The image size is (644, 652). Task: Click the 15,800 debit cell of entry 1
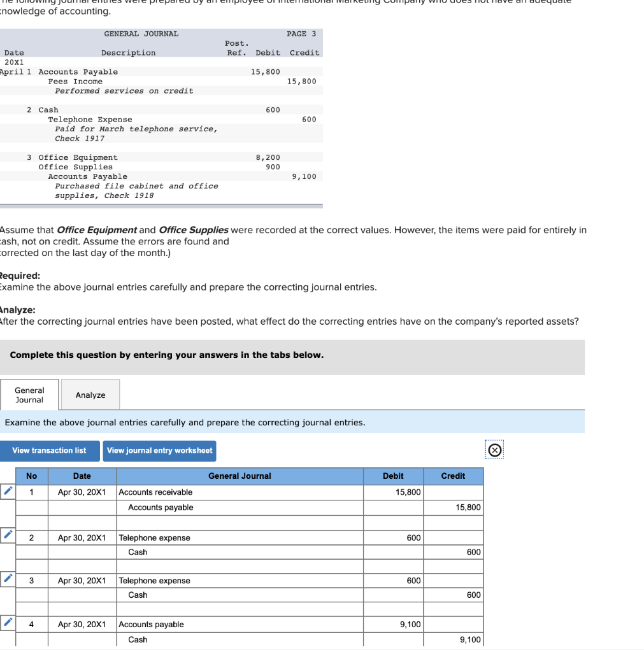coord(393,492)
